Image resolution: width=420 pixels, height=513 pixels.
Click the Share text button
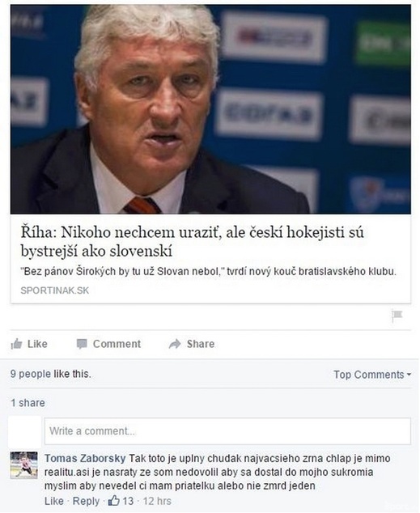click(201, 344)
